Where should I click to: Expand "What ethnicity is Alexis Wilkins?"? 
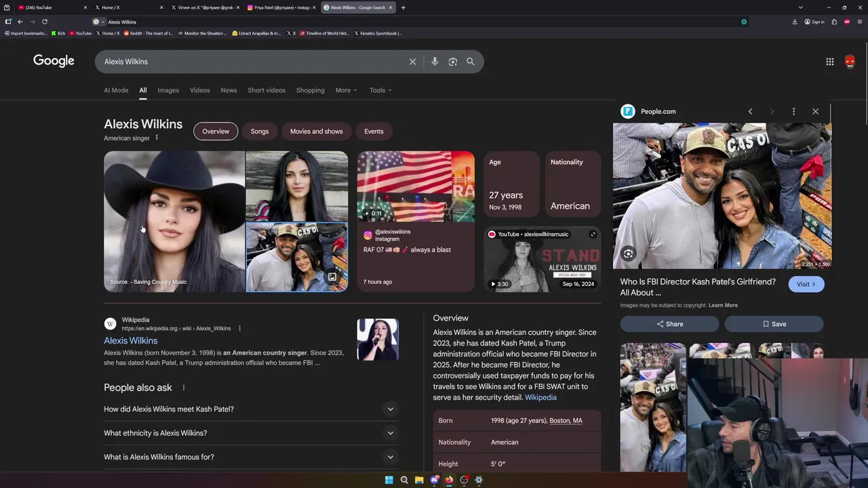[251, 433]
